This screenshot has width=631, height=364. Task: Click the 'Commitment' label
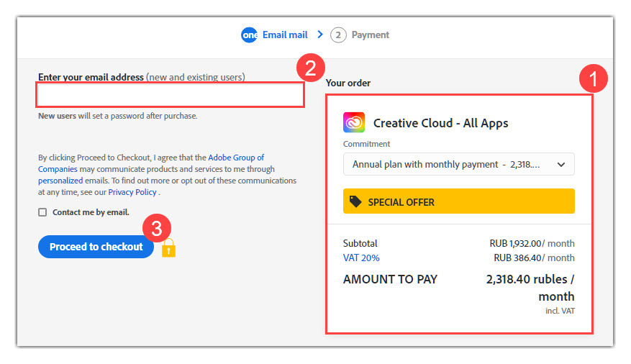point(366,144)
